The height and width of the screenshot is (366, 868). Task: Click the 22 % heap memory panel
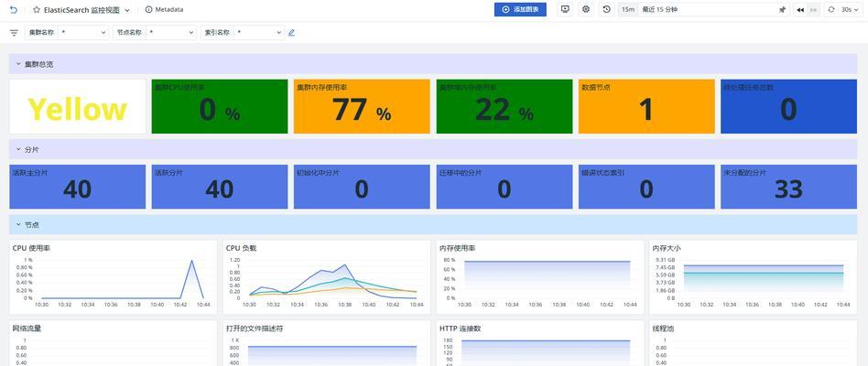click(x=505, y=107)
